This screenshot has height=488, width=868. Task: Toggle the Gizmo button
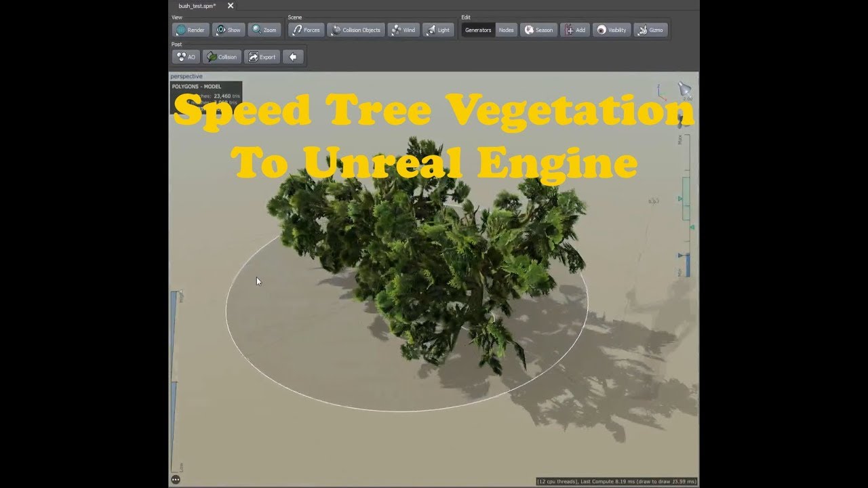coord(651,30)
